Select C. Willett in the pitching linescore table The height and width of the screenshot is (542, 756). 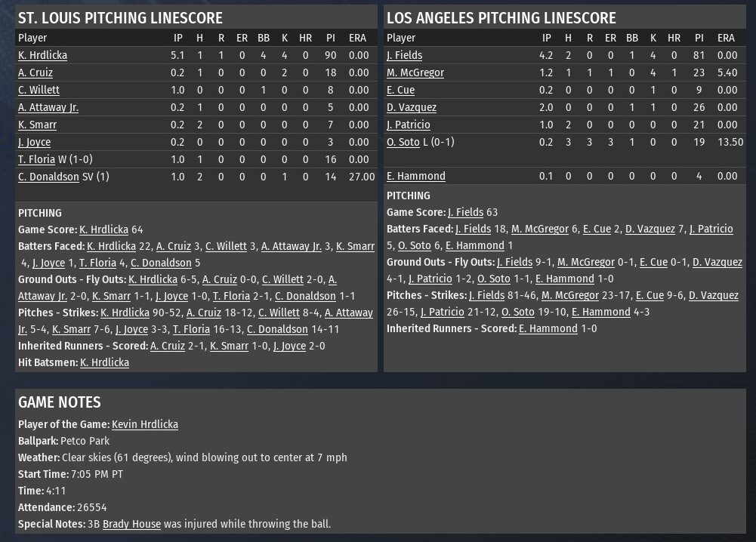39,90
